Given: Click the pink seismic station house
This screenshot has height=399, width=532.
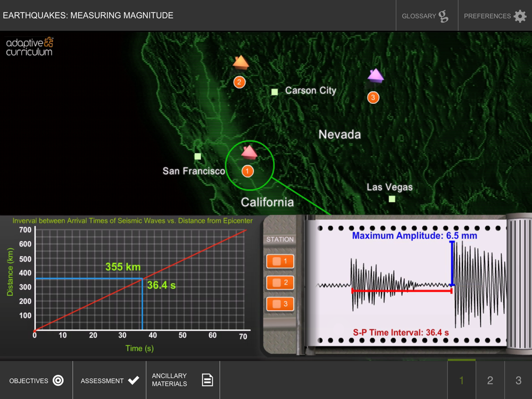Looking at the screenshot, I should (249, 152).
